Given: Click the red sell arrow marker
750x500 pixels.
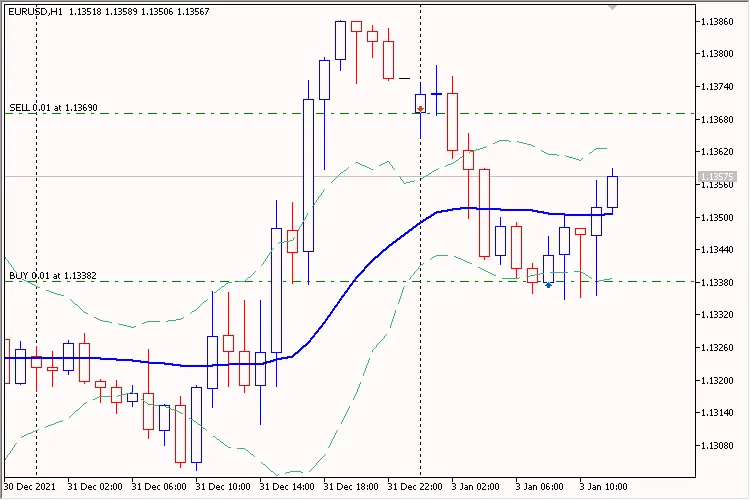Looking at the screenshot, I should [x=421, y=108].
